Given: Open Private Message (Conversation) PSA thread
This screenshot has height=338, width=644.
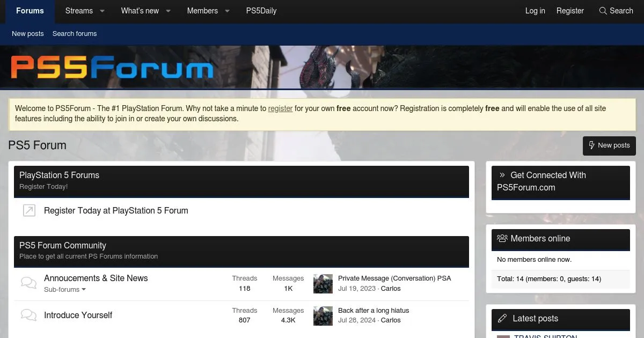Looking at the screenshot, I should click(394, 278).
